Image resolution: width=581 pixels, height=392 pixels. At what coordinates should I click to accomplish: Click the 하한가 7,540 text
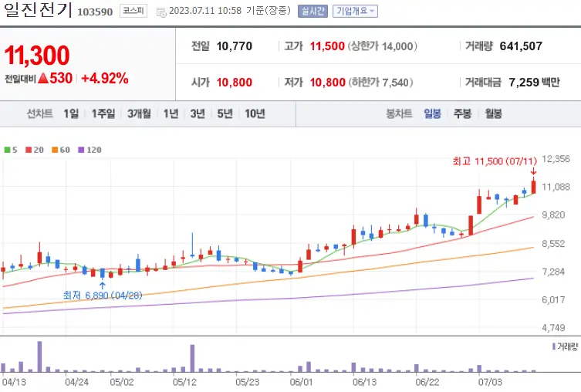[x=380, y=83]
